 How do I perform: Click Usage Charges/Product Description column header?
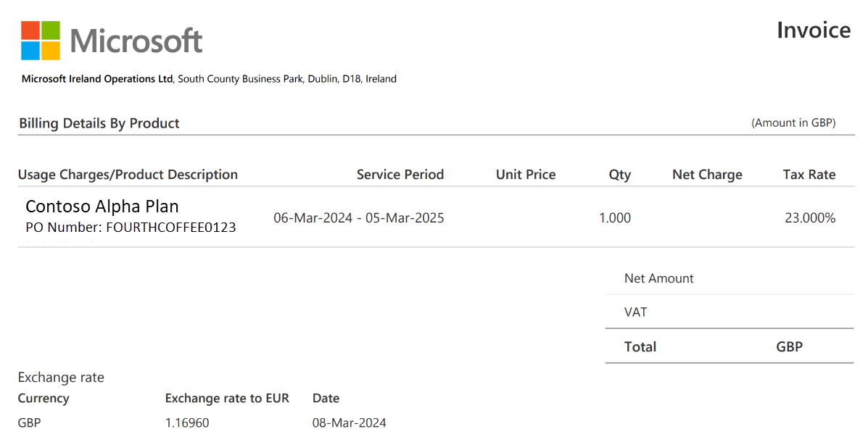click(x=128, y=175)
